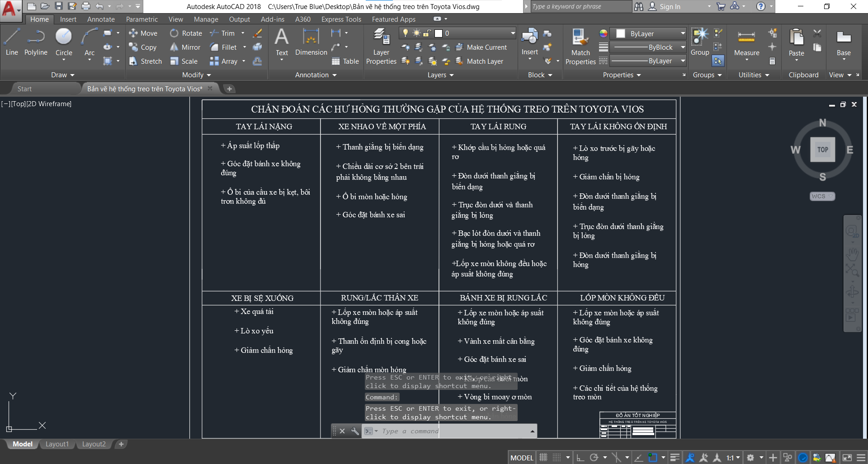Click the Rotate tool

point(186,33)
